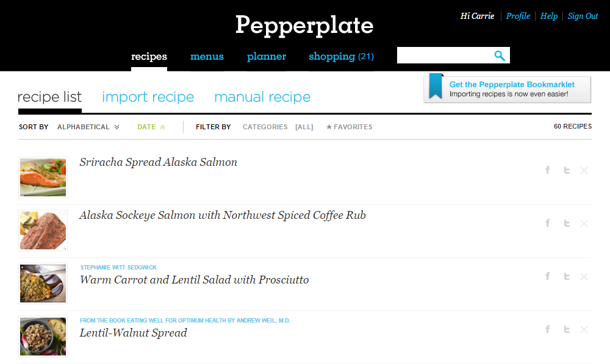Tweet the Sriracha Spread Alaska Salmon recipe

(567, 170)
